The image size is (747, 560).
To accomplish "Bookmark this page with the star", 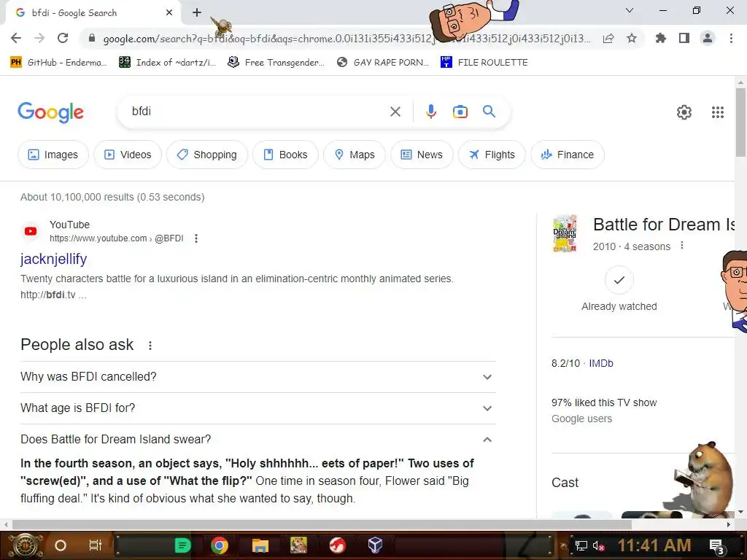I will (632, 38).
